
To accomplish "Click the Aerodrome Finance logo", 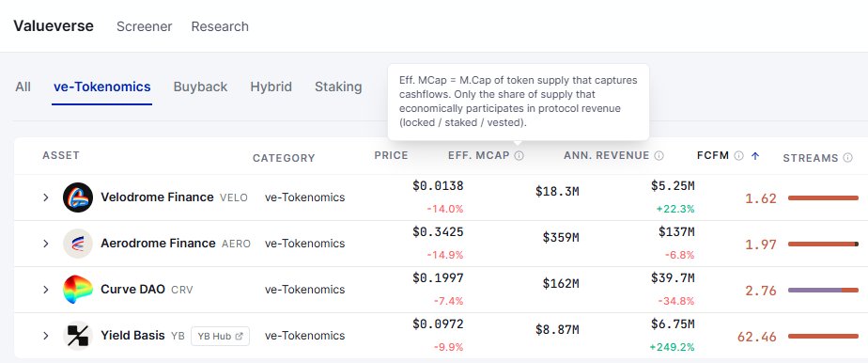I will click(77, 244).
